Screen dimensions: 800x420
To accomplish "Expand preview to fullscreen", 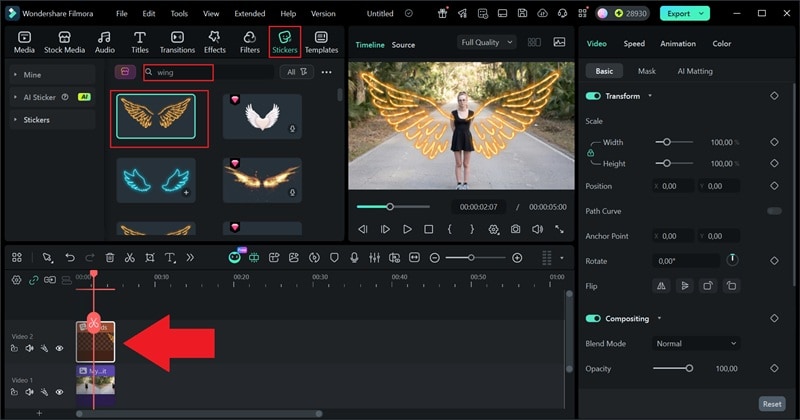I will tap(560, 229).
